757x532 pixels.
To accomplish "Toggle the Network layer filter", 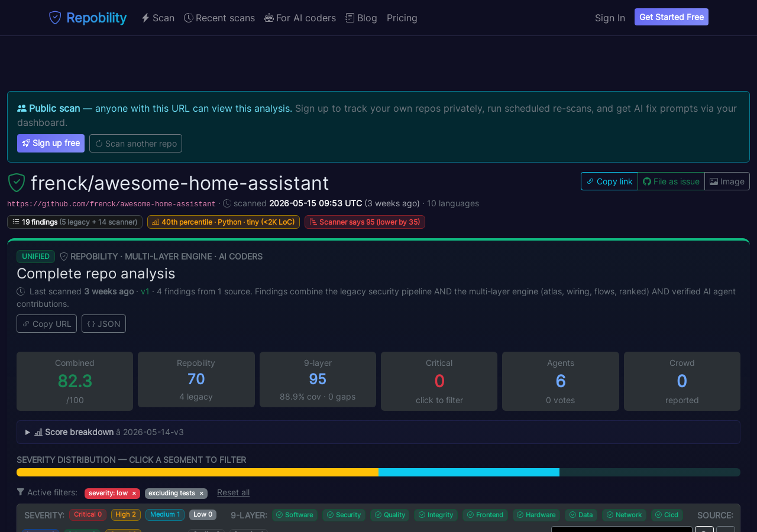I will 624,515.
